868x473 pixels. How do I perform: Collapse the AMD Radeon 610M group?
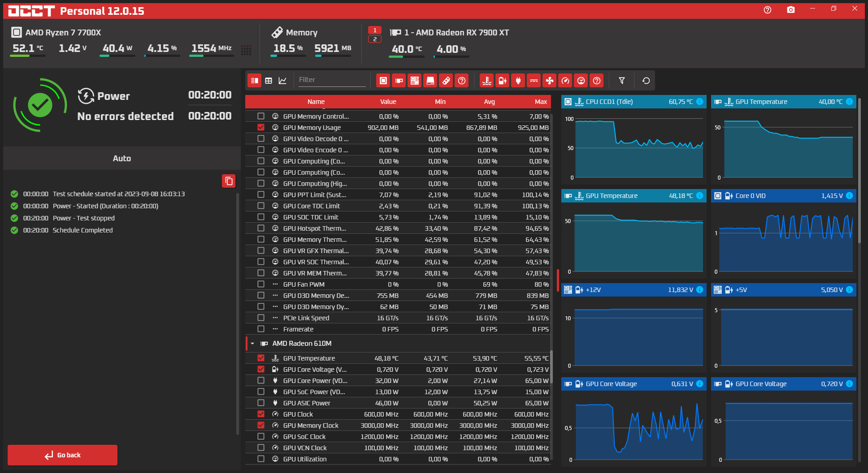click(252, 344)
